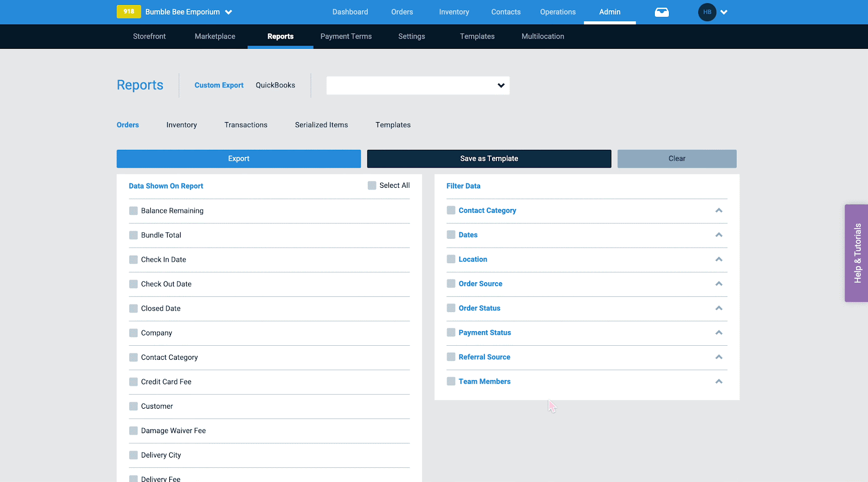Open the Payment Terms admin tab
Screen dimensions: 868x482
[x=346, y=36]
